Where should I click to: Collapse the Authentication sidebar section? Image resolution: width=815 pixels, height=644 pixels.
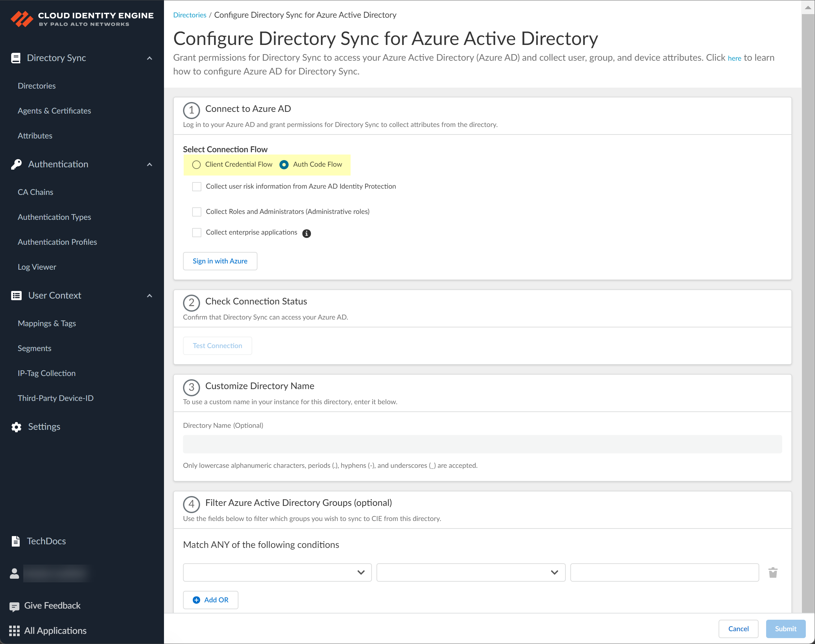coord(150,164)
